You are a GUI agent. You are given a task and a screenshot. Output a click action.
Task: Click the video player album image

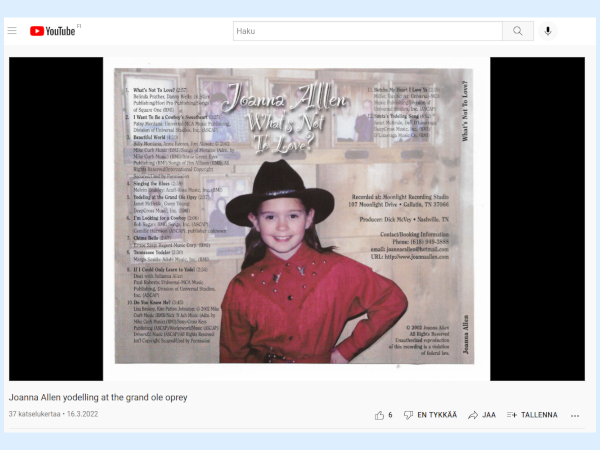(x=297, y=219)
